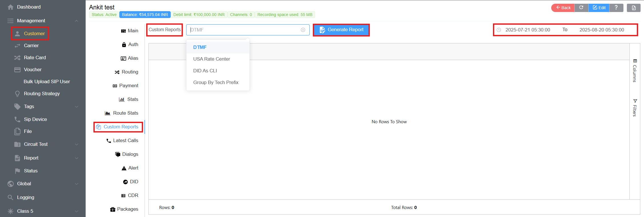644x217 pixels.
Task: Click the Generate Report button
Action: [341, 30]
